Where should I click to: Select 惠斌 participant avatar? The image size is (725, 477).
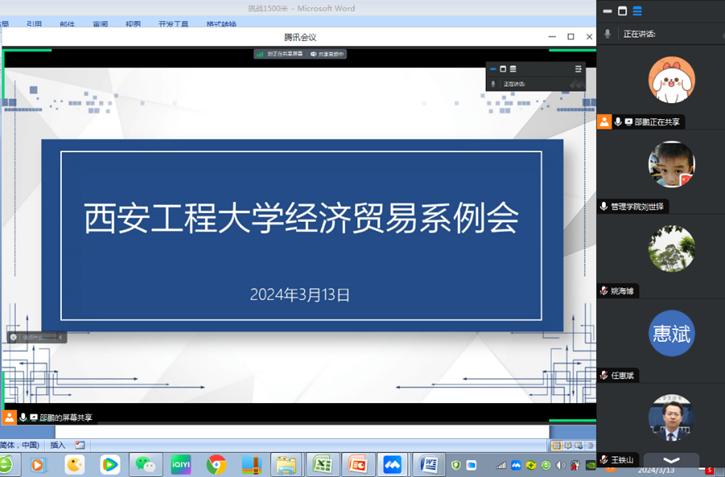pos(671,333)
